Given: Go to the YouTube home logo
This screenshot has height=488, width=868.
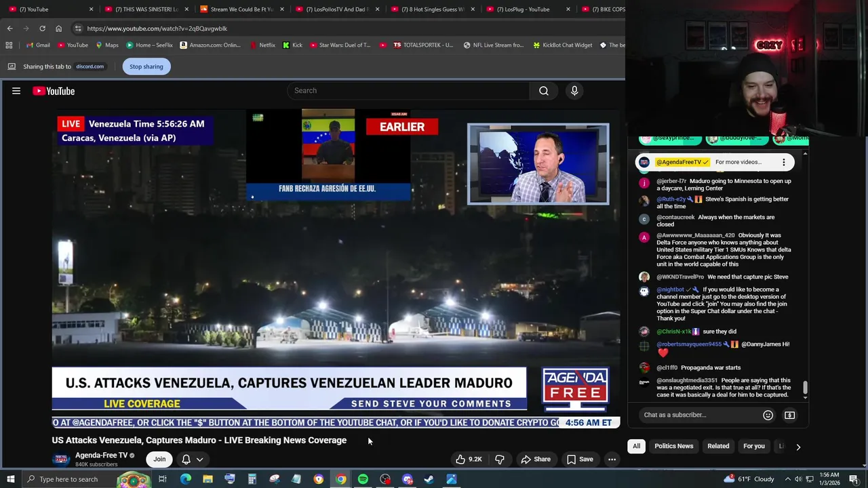Looking at the screenshot, I should point(54,91).
